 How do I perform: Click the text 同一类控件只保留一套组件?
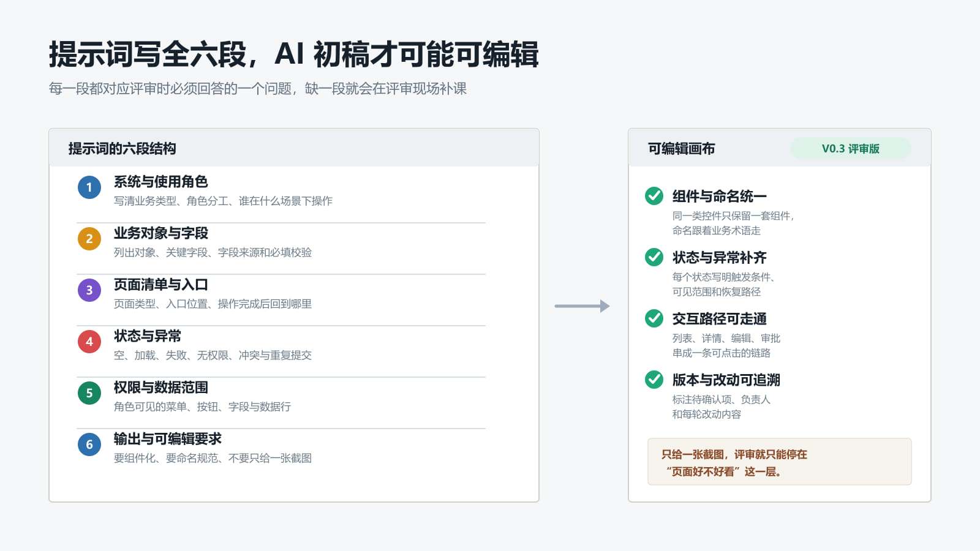pyautogui.click(x=733, y=216)
